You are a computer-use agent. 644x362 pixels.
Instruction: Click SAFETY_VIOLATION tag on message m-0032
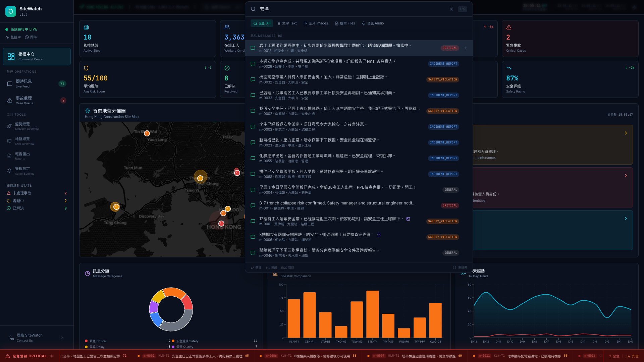pyautogui.click(x=442, y=79)
